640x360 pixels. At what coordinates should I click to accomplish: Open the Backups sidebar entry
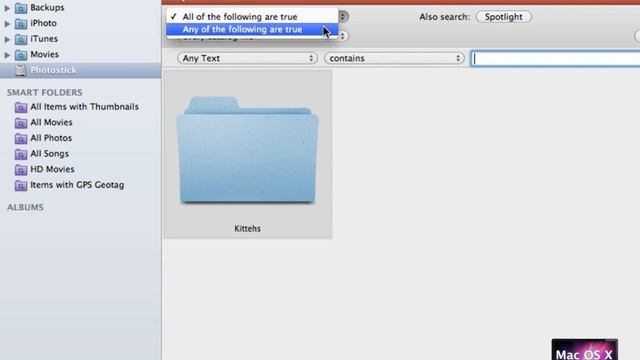pyautogui.click(x=47, y=7)
